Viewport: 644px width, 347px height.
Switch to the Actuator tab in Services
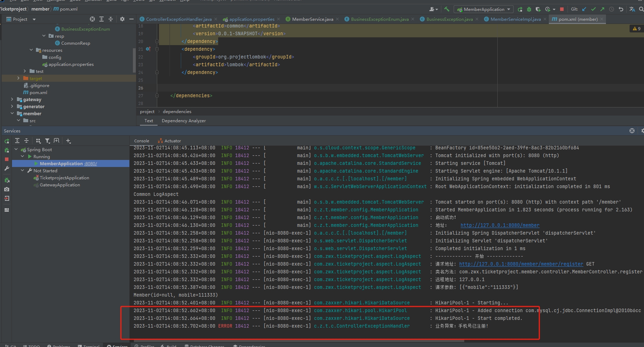pyautogui.click(x=169, y=141)
